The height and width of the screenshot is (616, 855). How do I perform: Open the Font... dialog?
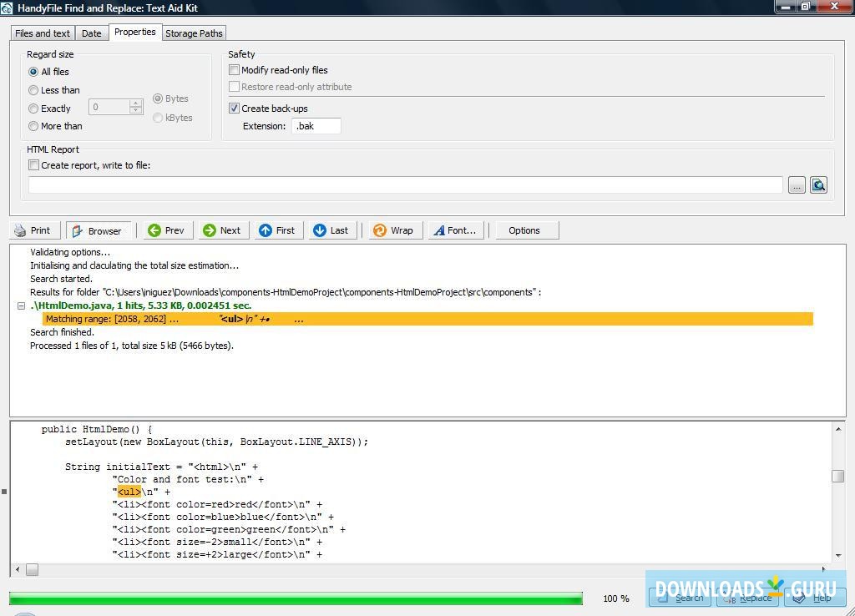[x=456, y=230]
